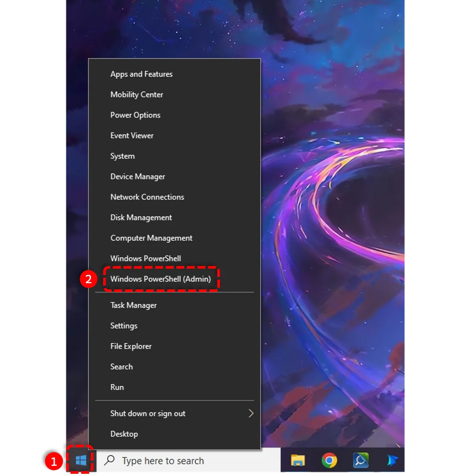The image size is (472, 476).
Task: Open Apps and Features
Action: [175, 74]
